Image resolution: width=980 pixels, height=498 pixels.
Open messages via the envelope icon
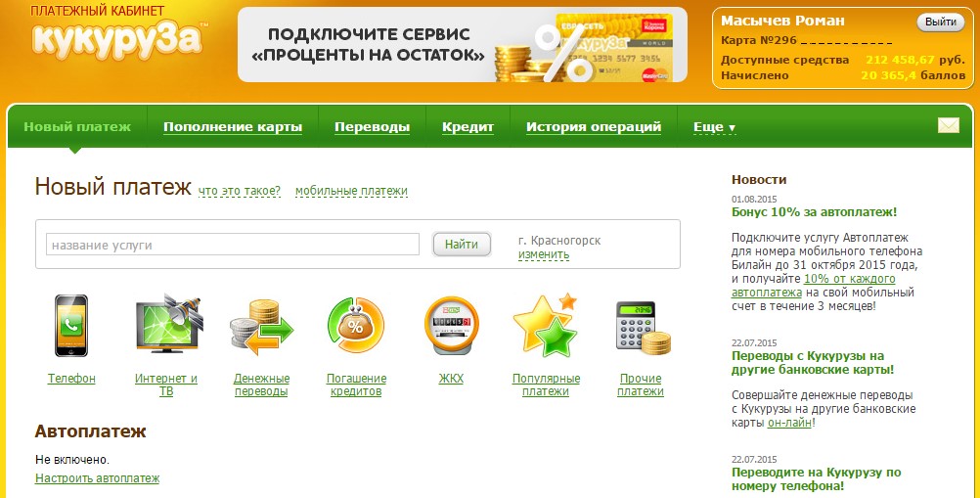pyautogui.click(x=948, y=125)
